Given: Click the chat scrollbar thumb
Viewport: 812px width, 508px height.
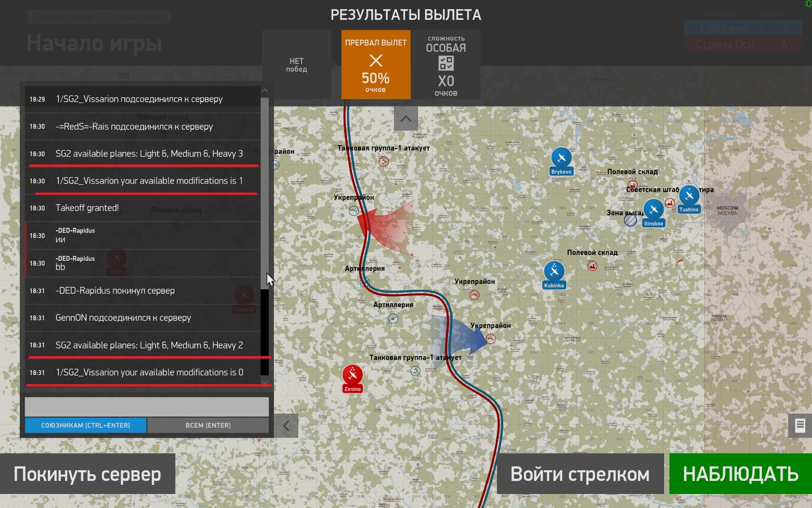Looking at the screenshot, I should pos(264,194).
